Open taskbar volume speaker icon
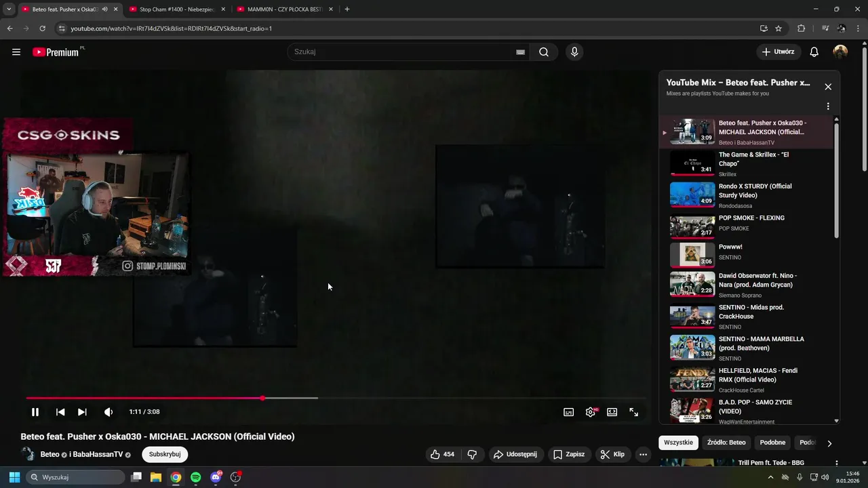 coord(825,477)
